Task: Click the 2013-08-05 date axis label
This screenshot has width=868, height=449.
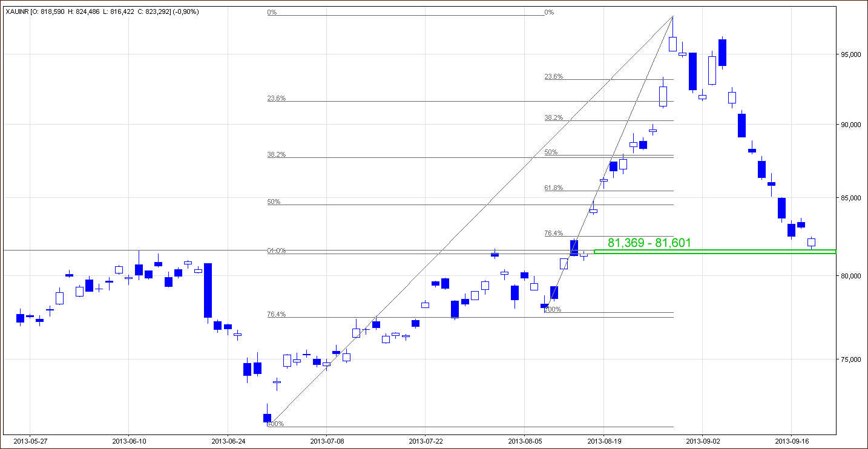Action: pyautogui.click(x=524, y=441)
